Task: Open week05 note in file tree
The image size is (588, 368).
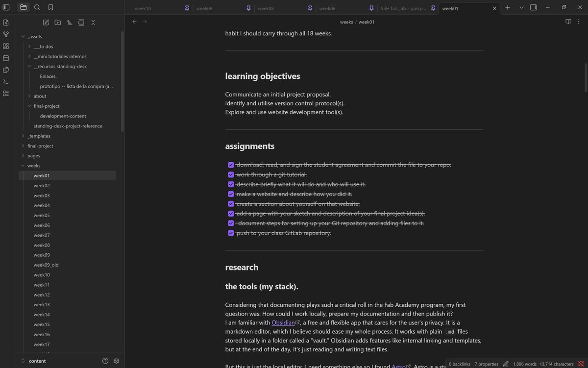Action: pyautogui.click(x=42, y=215)
